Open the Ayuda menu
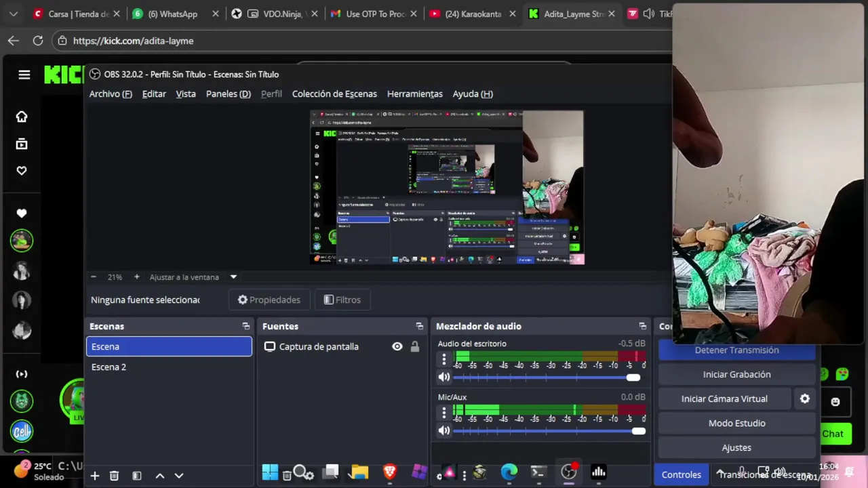Image resolution: width=868 pixels, height=488 pixels. coord(473,94)
